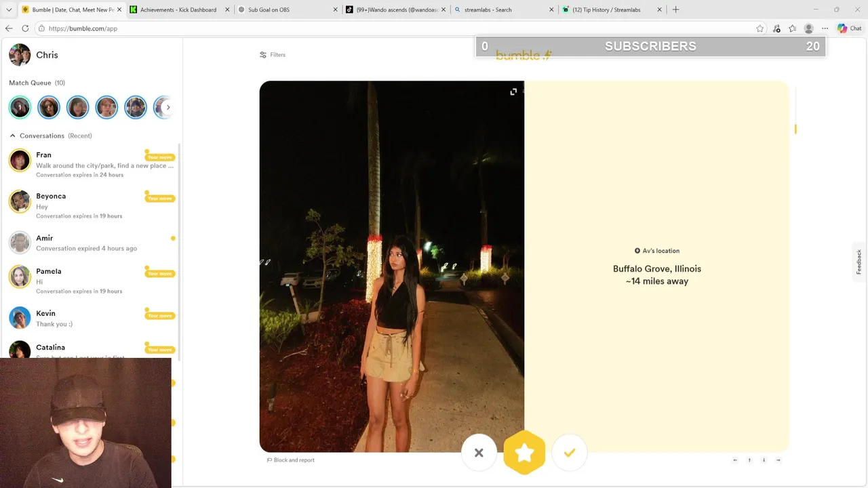Open conversation with Beyonca

tap(92, 205)
